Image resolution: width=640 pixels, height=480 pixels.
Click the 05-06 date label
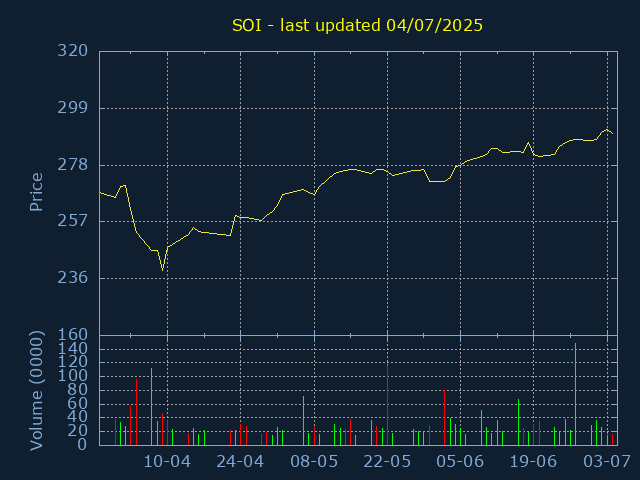point(460,462)
